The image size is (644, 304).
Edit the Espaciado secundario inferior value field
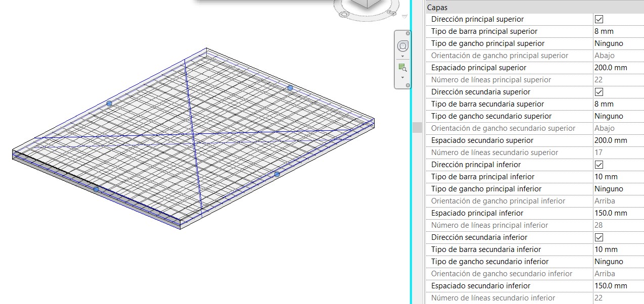[x=618, y=286]
